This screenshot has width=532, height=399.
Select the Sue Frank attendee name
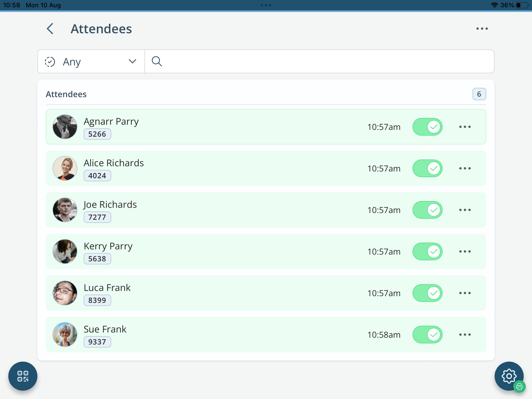[x=105, y=329]
